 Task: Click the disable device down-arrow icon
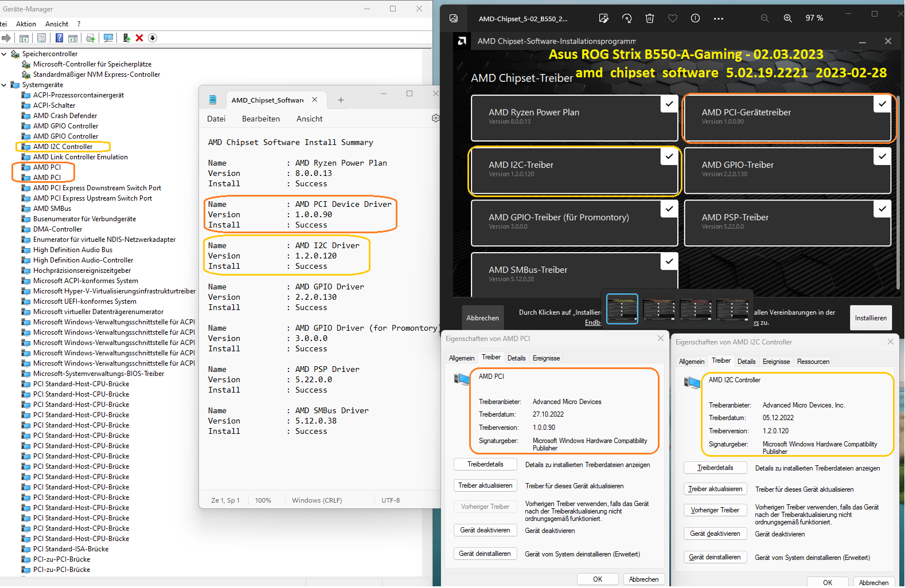pyautogui.click(x=153, y=38)
